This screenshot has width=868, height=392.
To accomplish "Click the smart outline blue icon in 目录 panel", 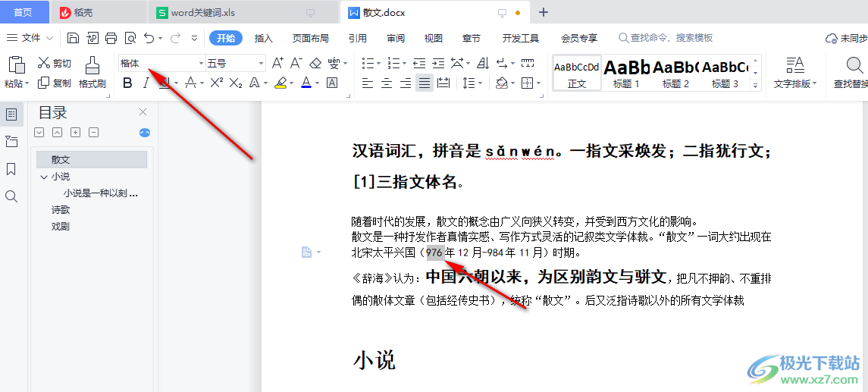I will click(145, 133).
